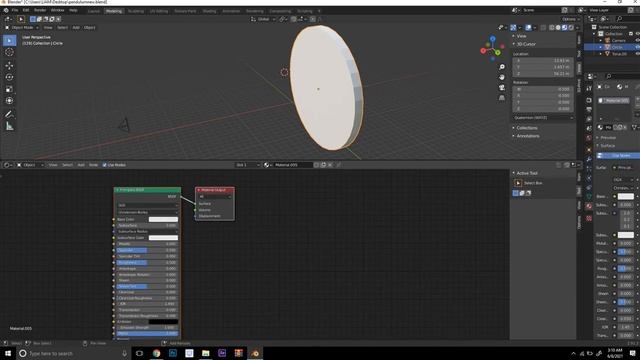640x360 pixels.
Task: Enable material preview shading mode
Action: pyautogui.click(x=564, y=27)
